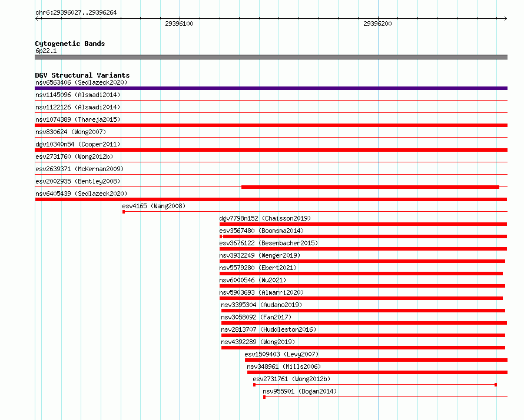Click the thick red bar of esv2002935
The height and width of the screenshot is (420, 524).
coord(370,187)
